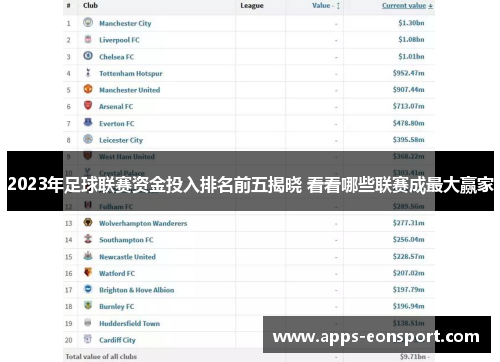Click the Everton FC club crest
Image resolution: width=500 pixels, height=362 pixels.
click(88, 122)
